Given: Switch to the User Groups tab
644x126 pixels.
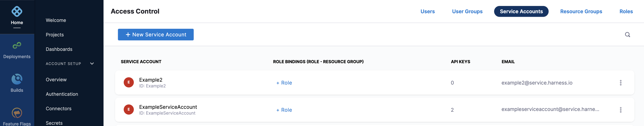Looking at the screenshot, I should click(467, 12).
